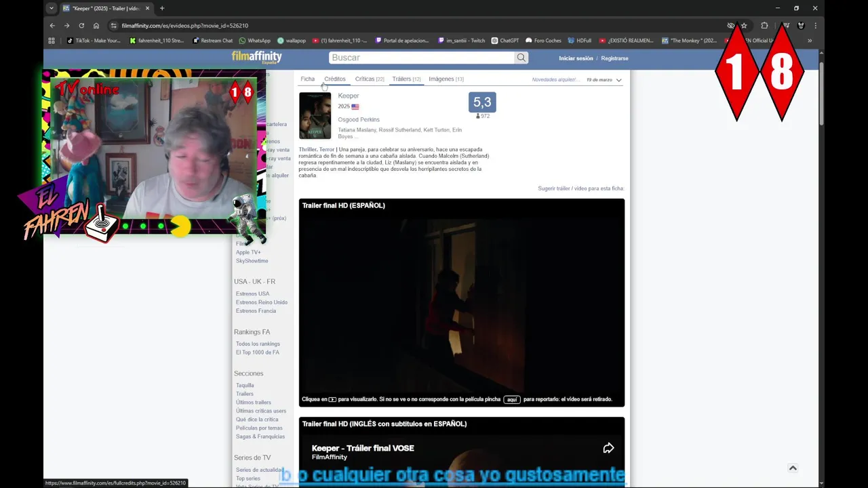Switch to the Ficha tab
Screen dimensions: 868x488
click(x=307, y=79)
